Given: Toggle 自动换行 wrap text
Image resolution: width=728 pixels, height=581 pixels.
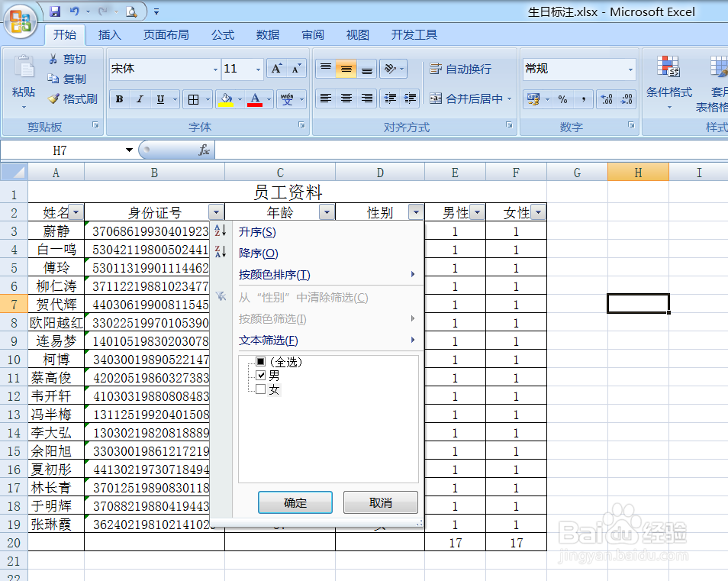Looking at the screenshot, I should point(461,69).
